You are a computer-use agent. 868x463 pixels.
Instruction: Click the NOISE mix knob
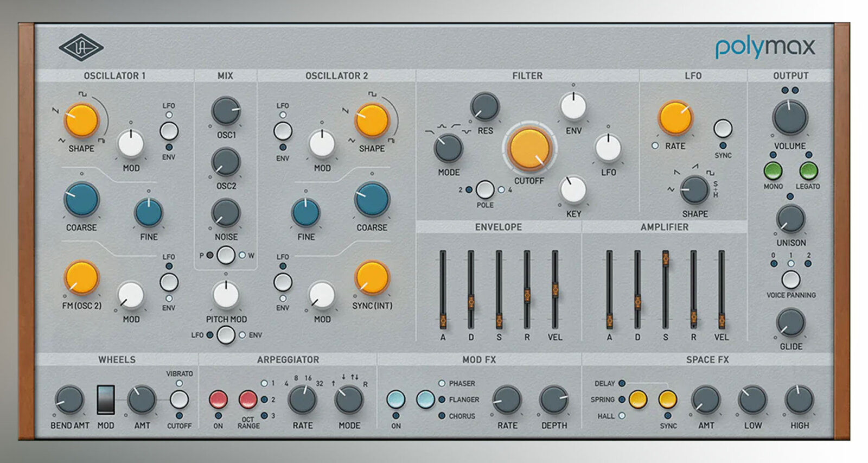click(x=226, y=213)
